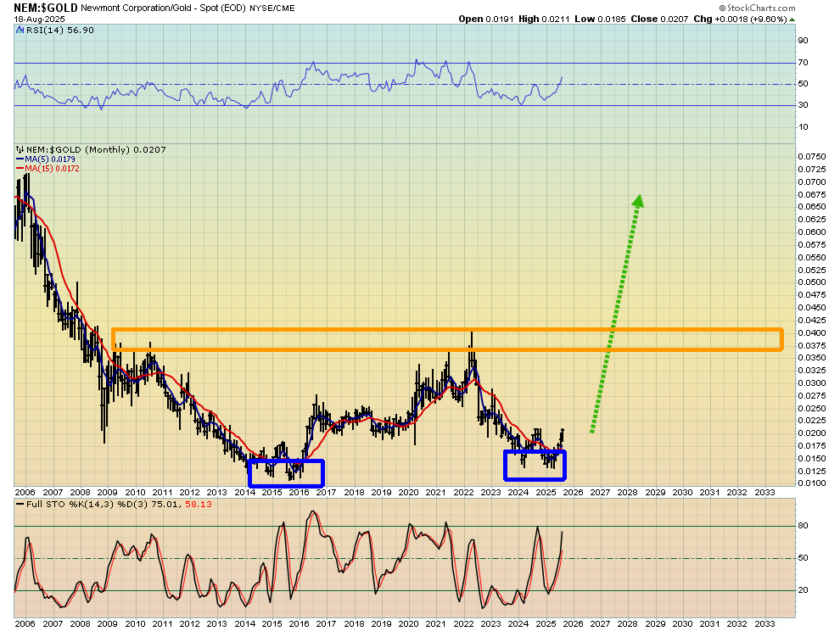Click the RSI indicator line icon
The width and height of the screenshot is (840, 631).
20,31
